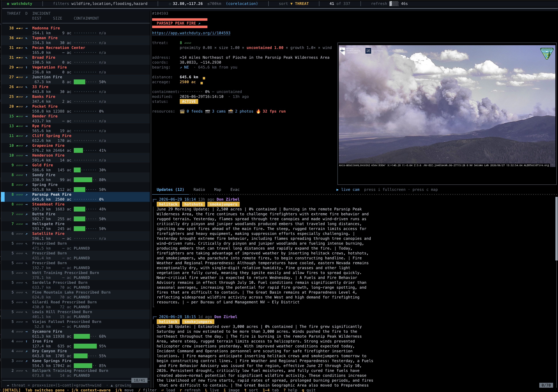Click the location crosshair icon beside coordinates

[x=170, y=4]
